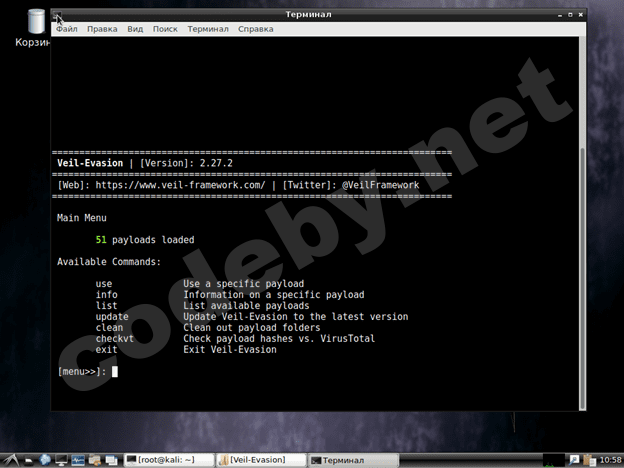
Task: Open the Файл menu
Action: (66, 29)
